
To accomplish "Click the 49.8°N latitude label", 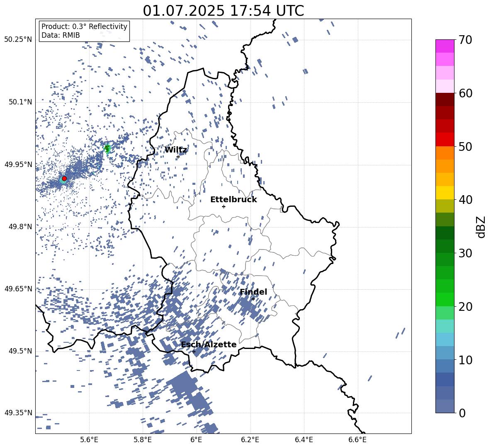I will (x=20, y=227).
